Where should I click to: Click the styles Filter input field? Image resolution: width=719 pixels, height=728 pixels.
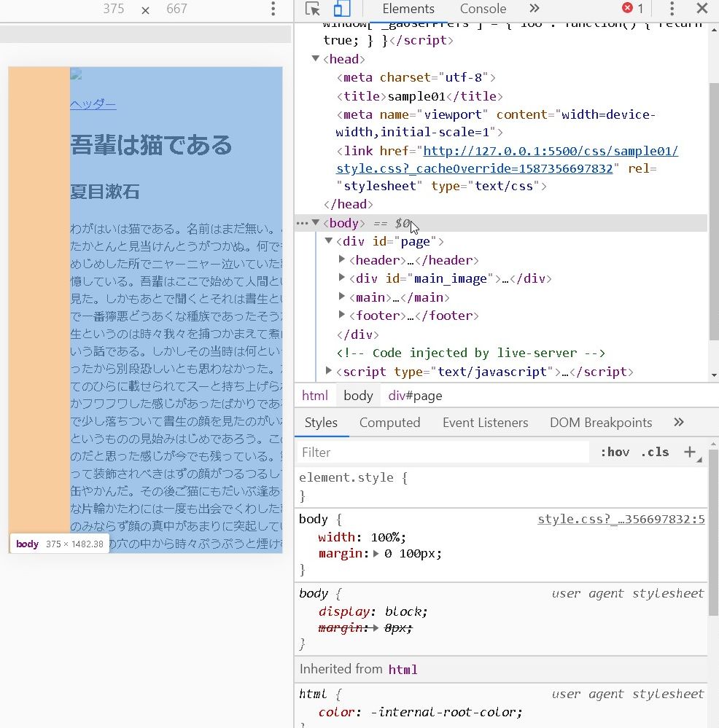pos(443,453)
